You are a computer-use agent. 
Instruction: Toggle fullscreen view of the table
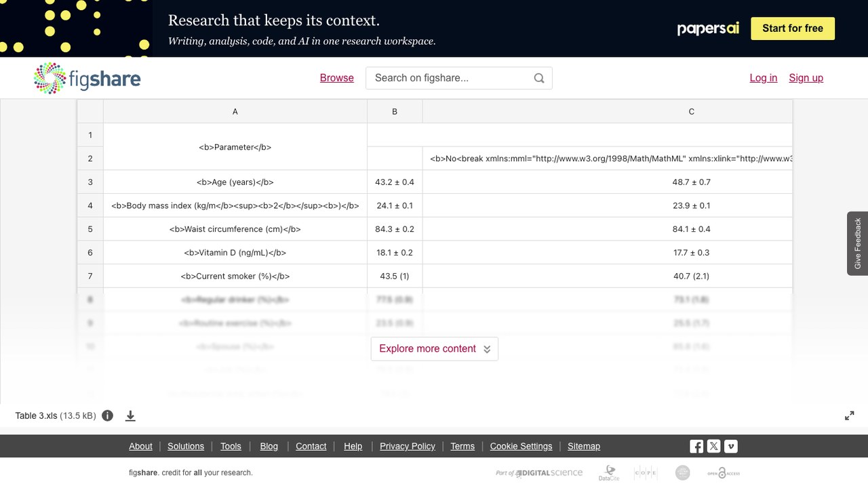coord(849,415)
